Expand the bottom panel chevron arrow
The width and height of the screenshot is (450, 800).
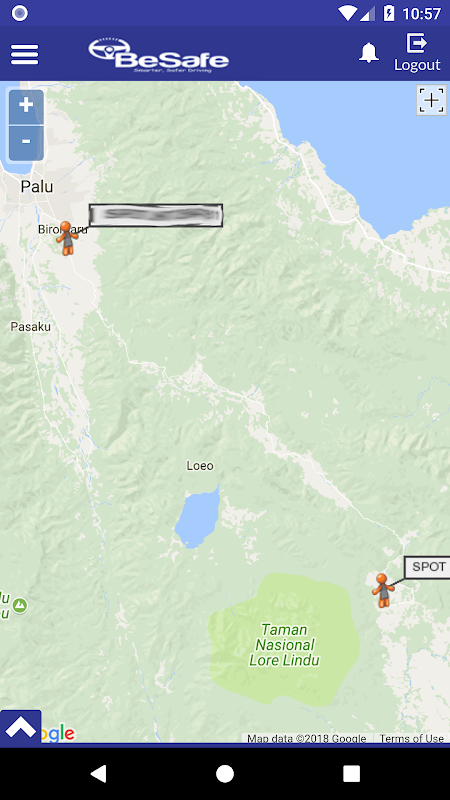pos(20,729)
